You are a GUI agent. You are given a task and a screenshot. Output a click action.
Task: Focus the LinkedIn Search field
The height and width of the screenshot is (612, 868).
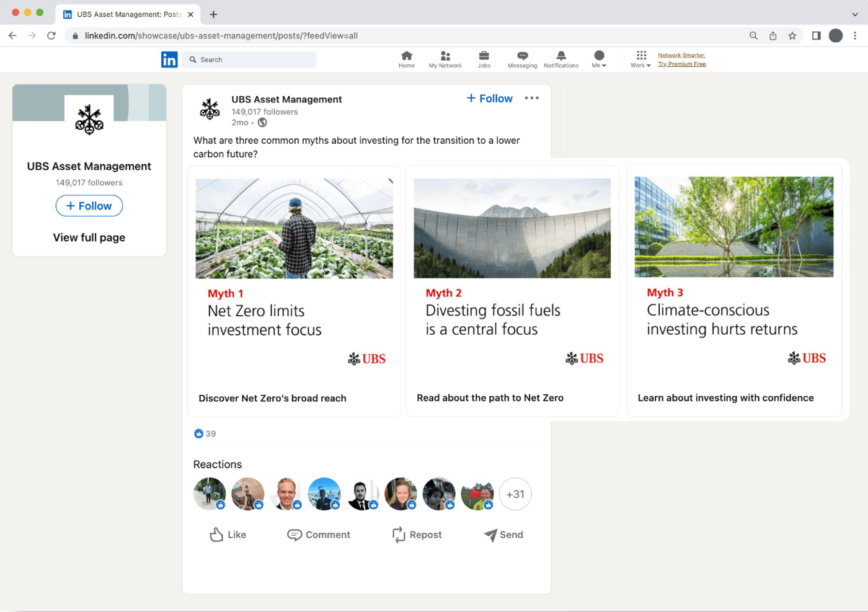249,60
